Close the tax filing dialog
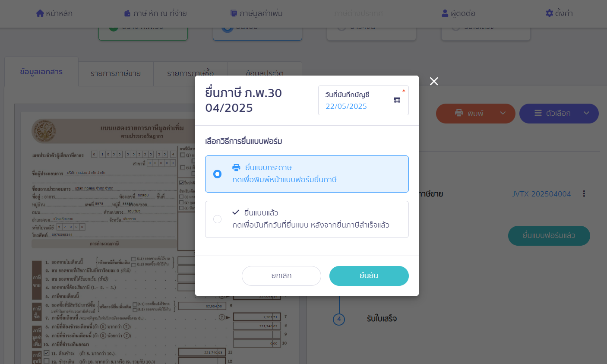The image size is (607, 364). [434, 81]
